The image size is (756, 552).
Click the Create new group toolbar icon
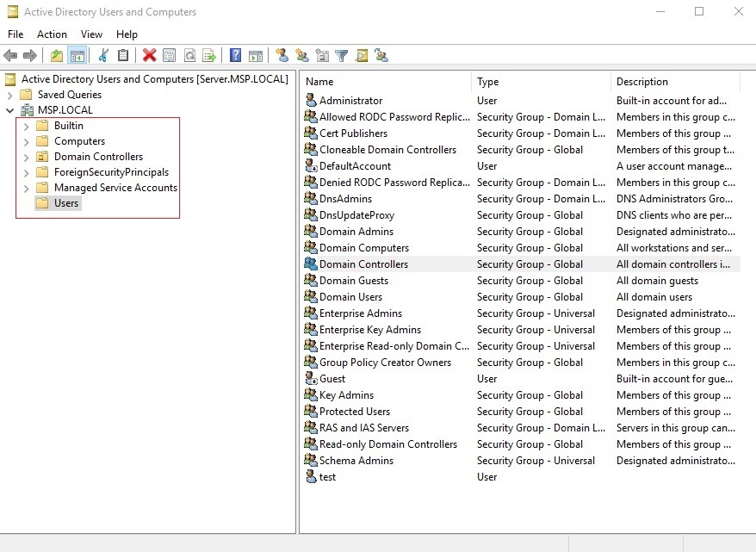pyautogui.click(x=302, y=55)
